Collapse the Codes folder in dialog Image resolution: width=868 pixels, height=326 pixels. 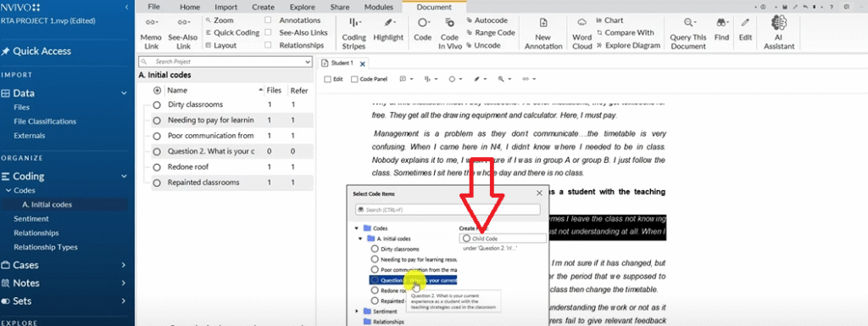click(356, 228)
